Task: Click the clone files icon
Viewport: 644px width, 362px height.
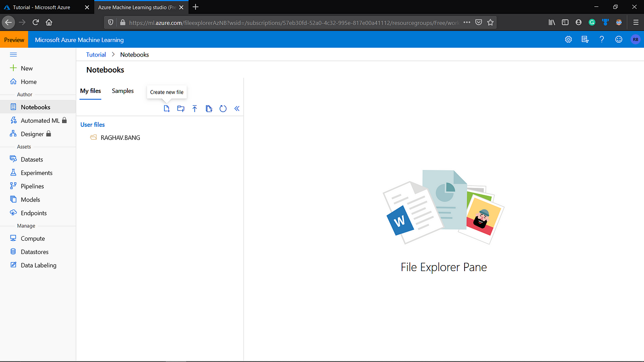Action: [209, 109]
